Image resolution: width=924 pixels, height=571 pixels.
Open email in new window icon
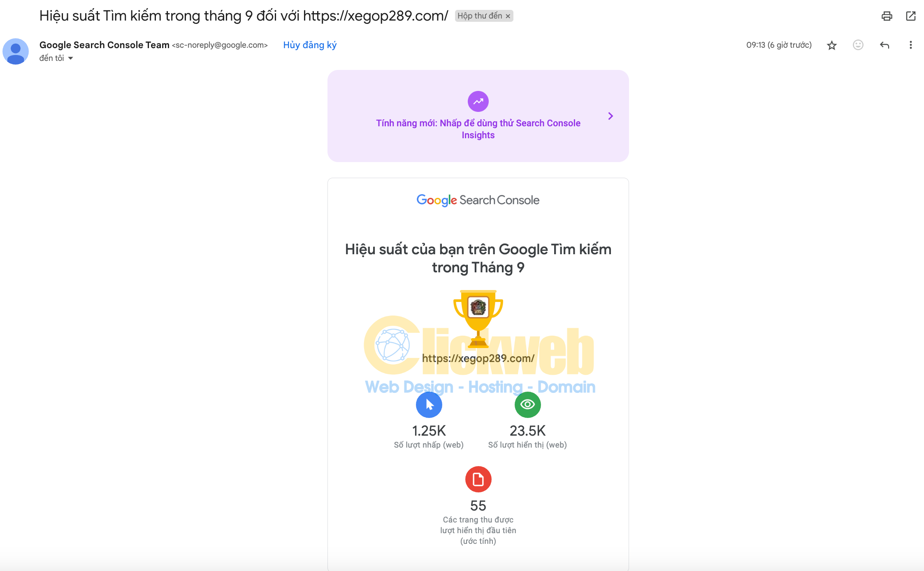click(911, 16)
